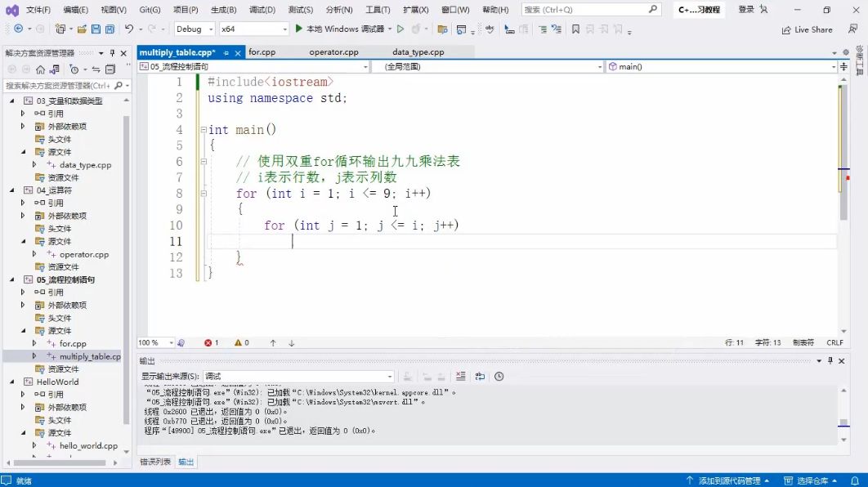Screen dimensions: 868x487
Task: Click the top search box 搜索 (Ctrl+Q)
Action: pyautogui.click(x=591, y=10)
